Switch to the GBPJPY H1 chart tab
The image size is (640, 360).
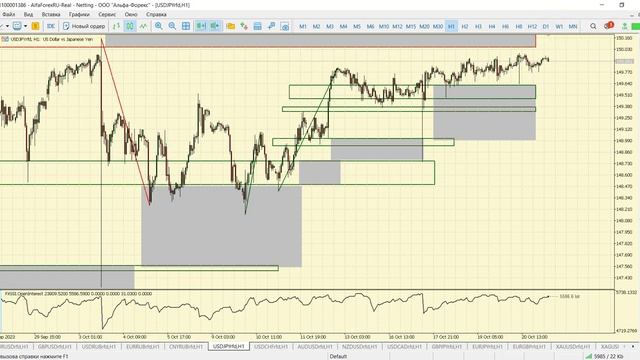click(x=447, y=347)
